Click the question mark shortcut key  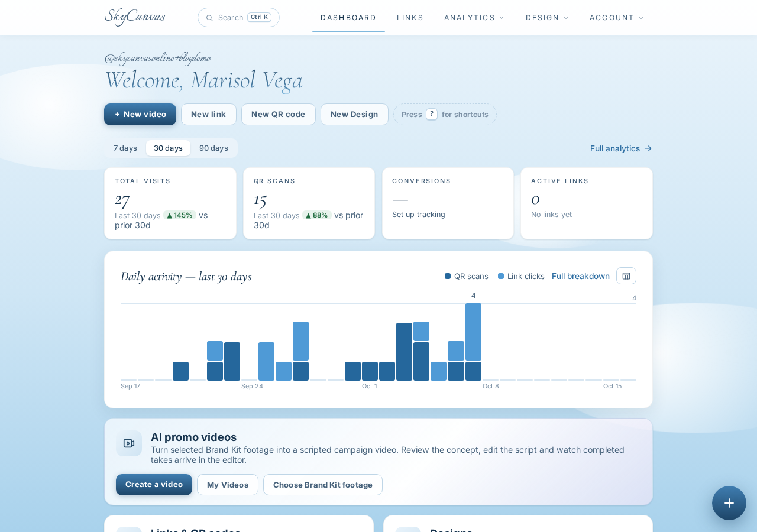click(x=432, y=114)
